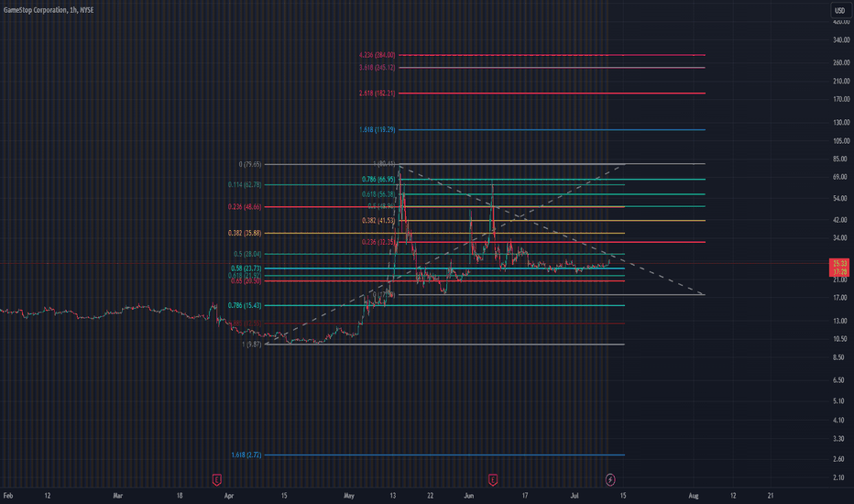Select the 3.618 (245.12) Fibonacci label
The height and width of the screenshot is (504, 854).
point(377,68)
